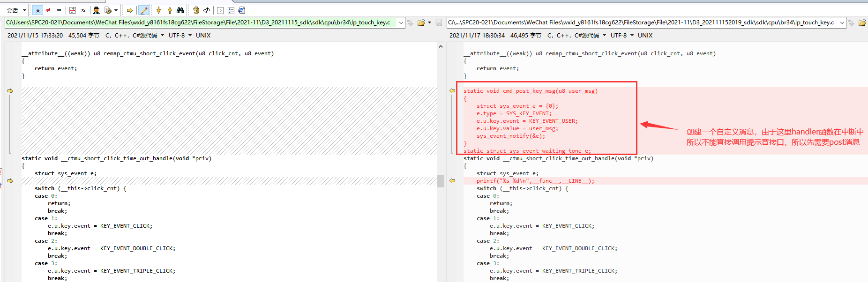868x282 pixels.
Task: Jump to previous difference with up arrow
Action: (x=170, y=10)
